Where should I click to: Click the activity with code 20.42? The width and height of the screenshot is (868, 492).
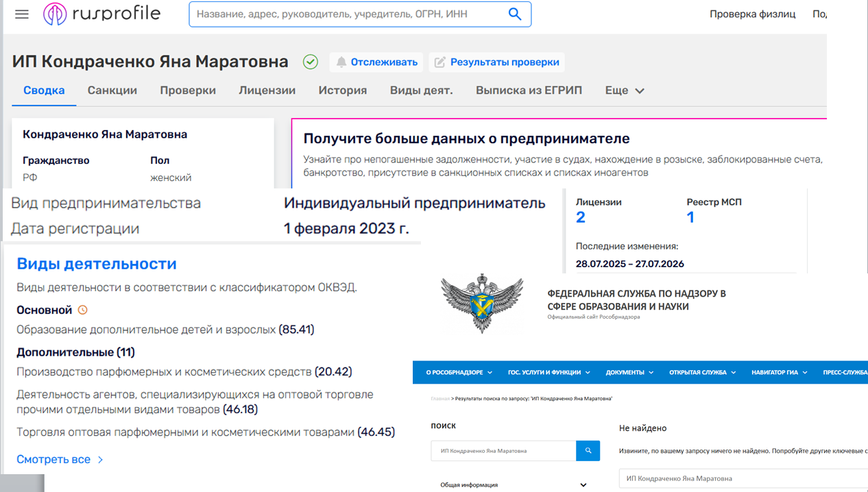point(184,372)
